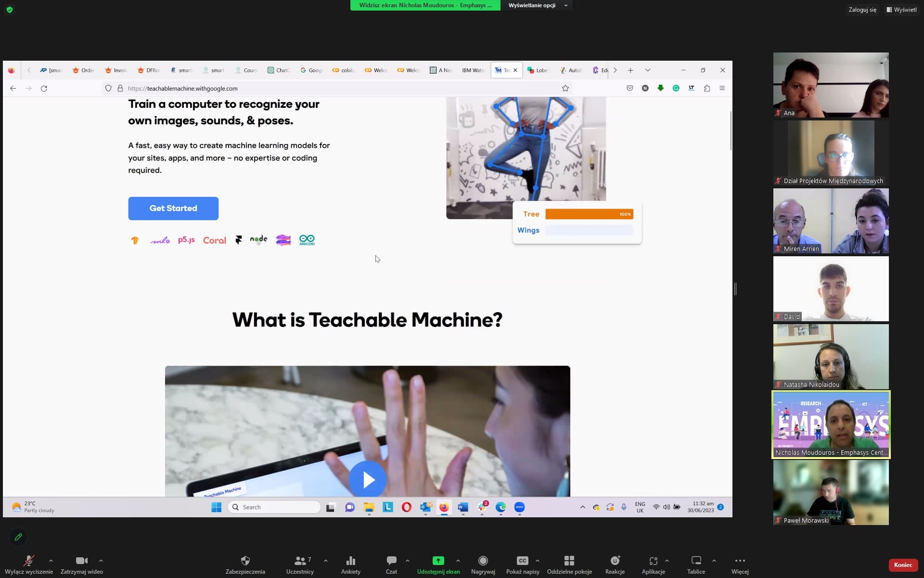Screen dimensions: 924x578
Task: Click green download arrow icon
Action: [x=661, y=88]
